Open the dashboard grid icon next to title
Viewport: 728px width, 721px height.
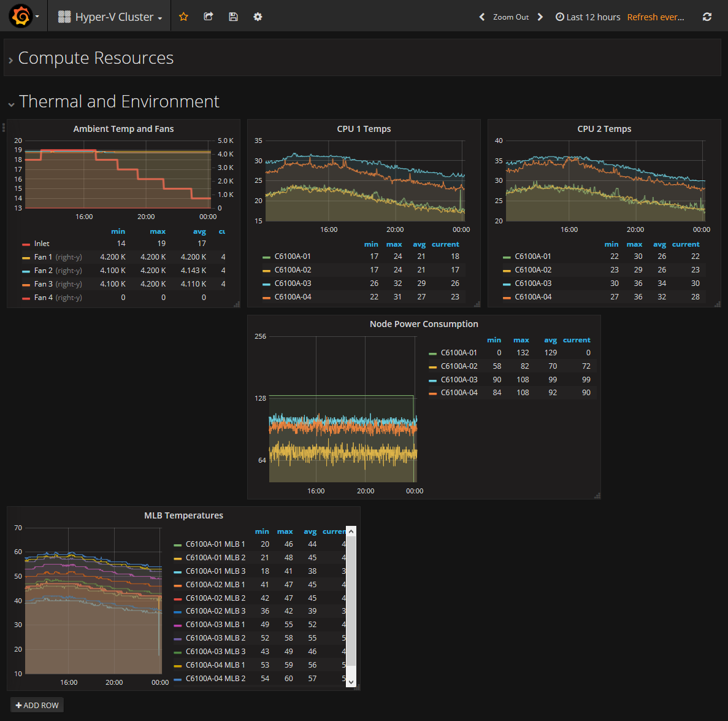64,17
